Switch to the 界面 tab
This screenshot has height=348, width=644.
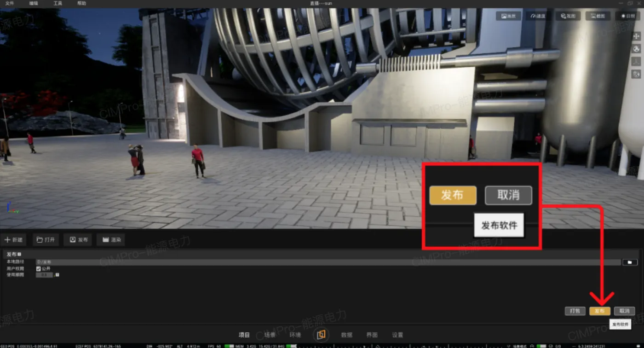coord(372,335)
